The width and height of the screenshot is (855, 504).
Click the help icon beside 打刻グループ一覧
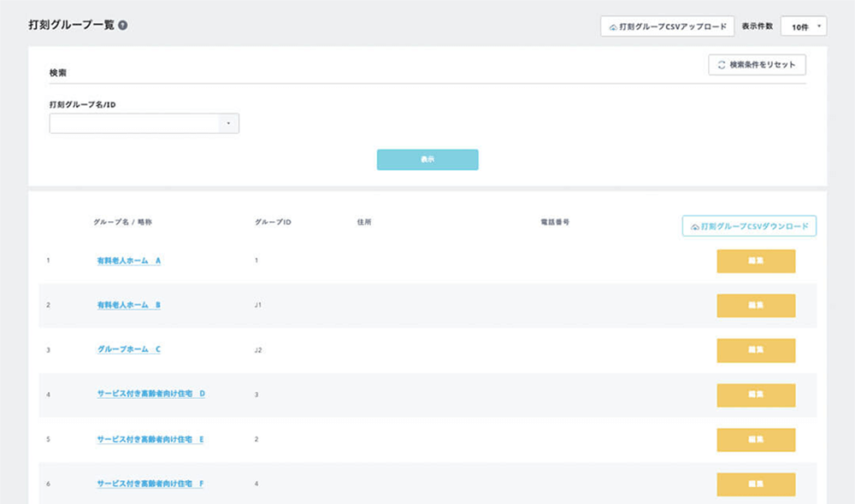click(123, 26)
